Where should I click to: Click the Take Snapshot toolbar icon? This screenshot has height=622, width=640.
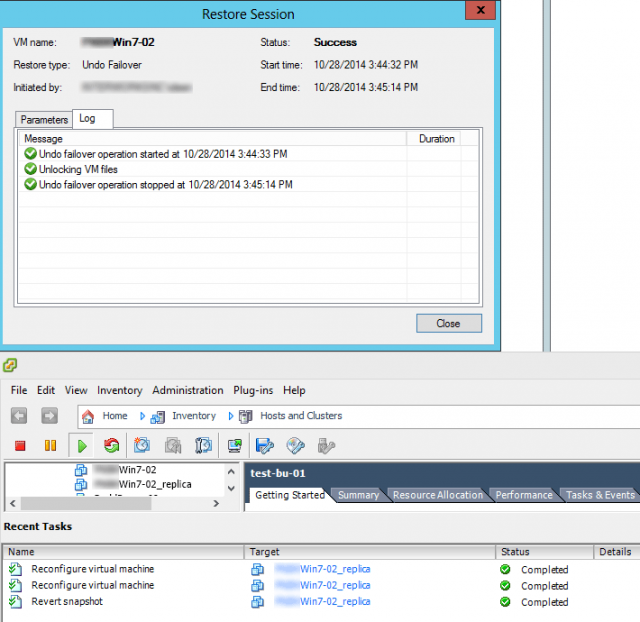(142, 445)
